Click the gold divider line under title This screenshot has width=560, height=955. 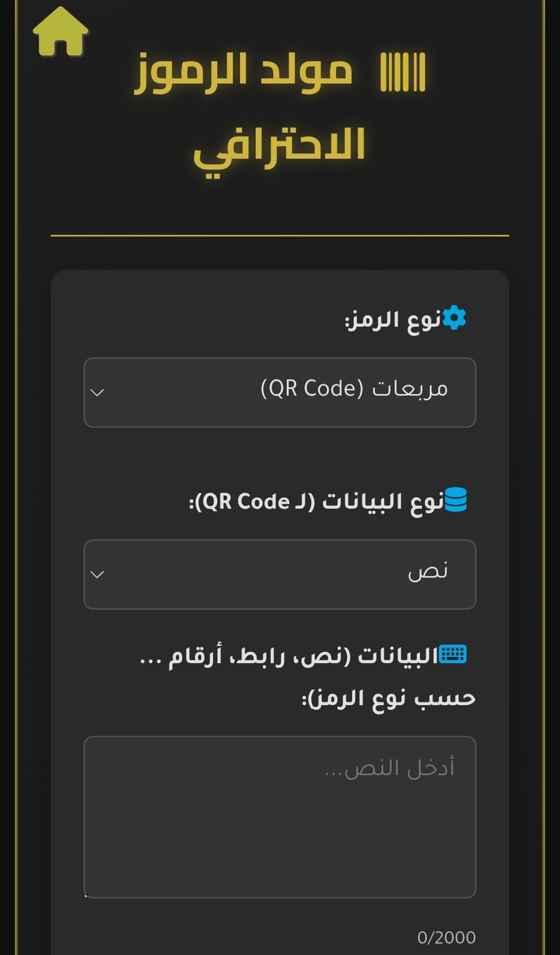tap(280, 236)
